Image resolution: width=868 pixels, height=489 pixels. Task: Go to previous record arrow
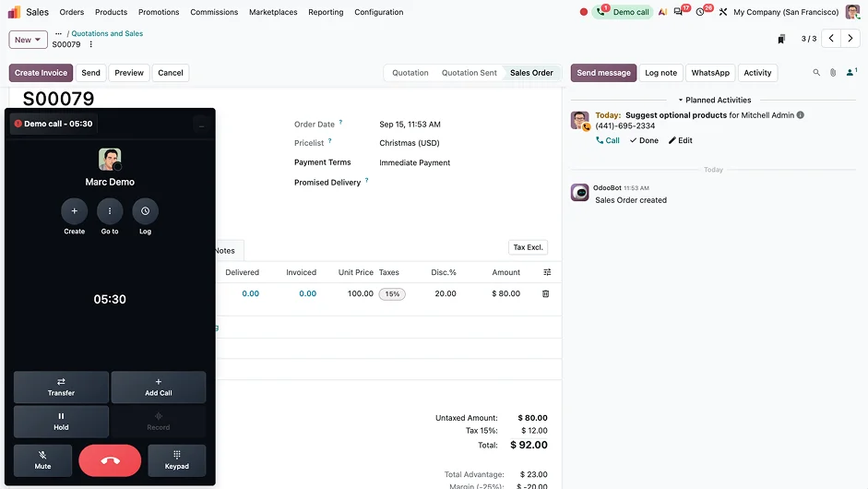coord(831,38)
